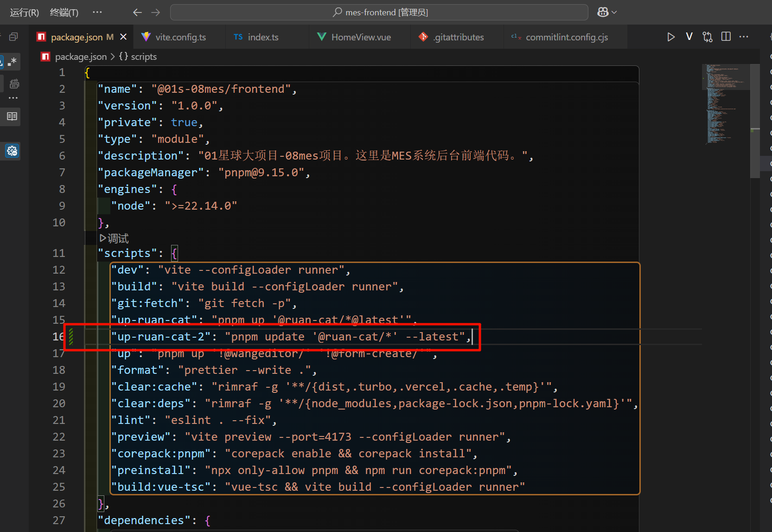The height and width of the screenshot is (532, 772).
Task: Click the collapse-all icon in the sidebar
Action: [13, 37]
